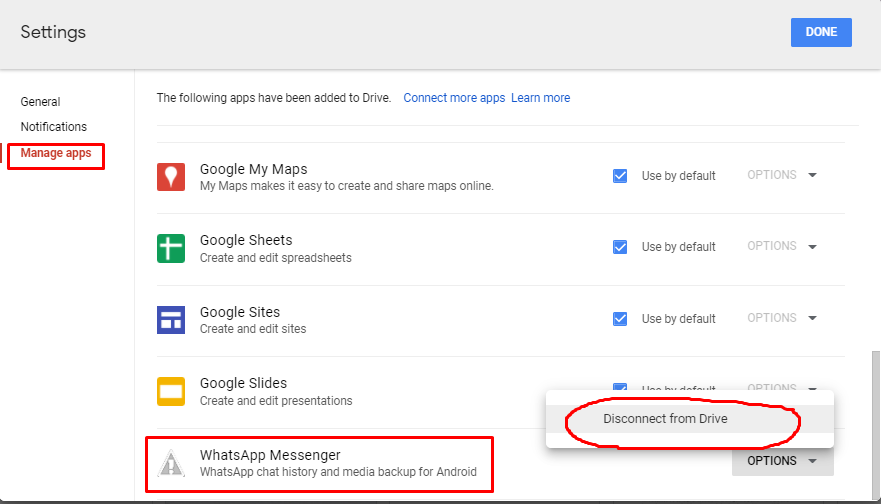Click 'The following apps have been added' text
The width and height of the screenshot is (881, 504).
pos(274,98)
